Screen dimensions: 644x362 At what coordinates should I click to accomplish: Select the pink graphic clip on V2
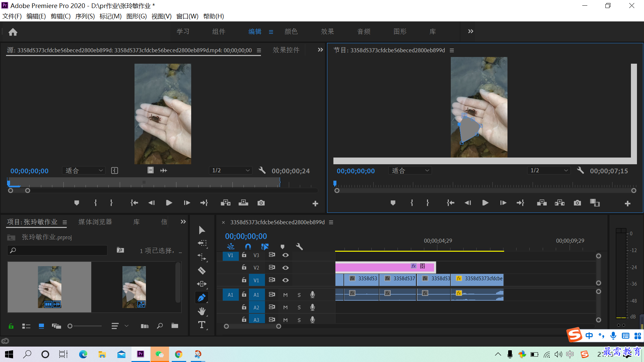(385, 267)
